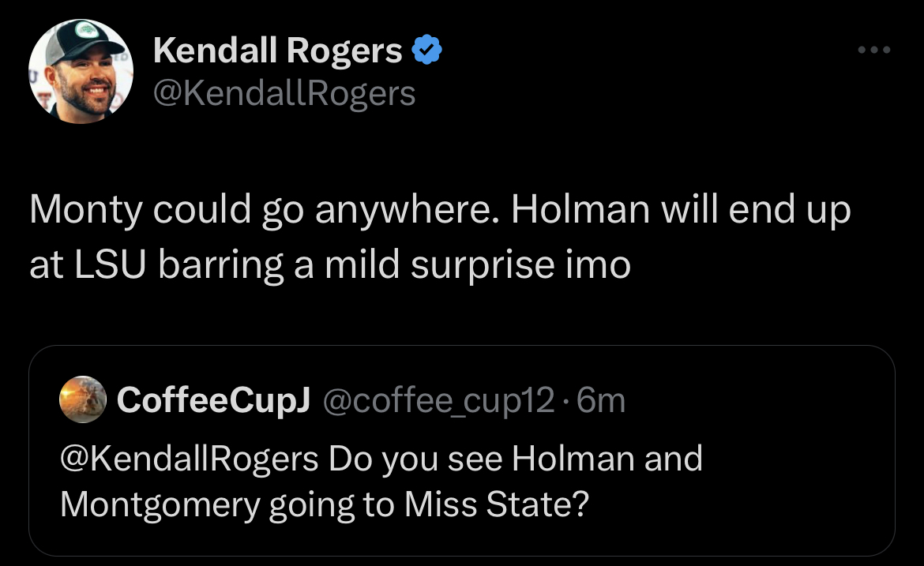This screenshot has width=924, height=566.
Task: Click the word "Montgomery" in quoted tweet
Action: pyautogui.click(x=160, y=504)
